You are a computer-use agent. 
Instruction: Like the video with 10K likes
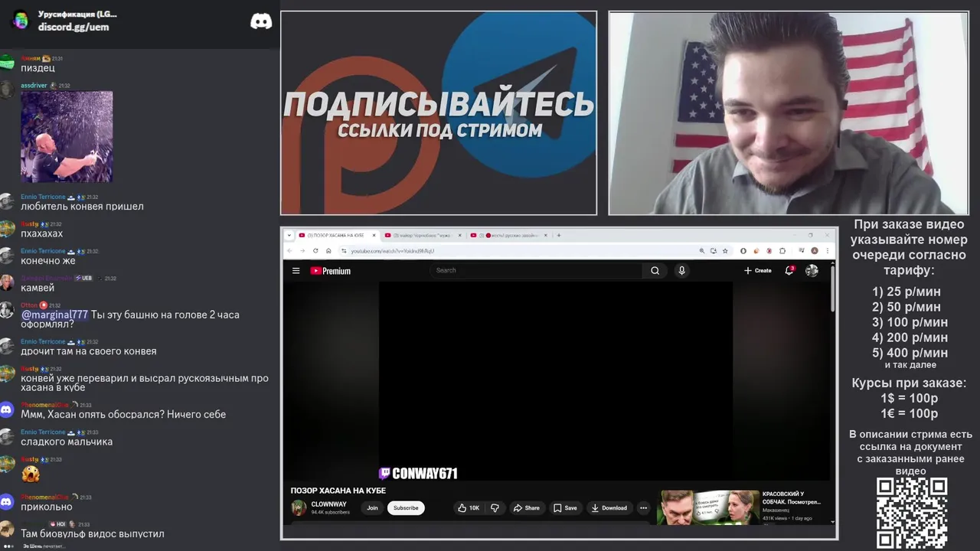[x=468, y=507]
